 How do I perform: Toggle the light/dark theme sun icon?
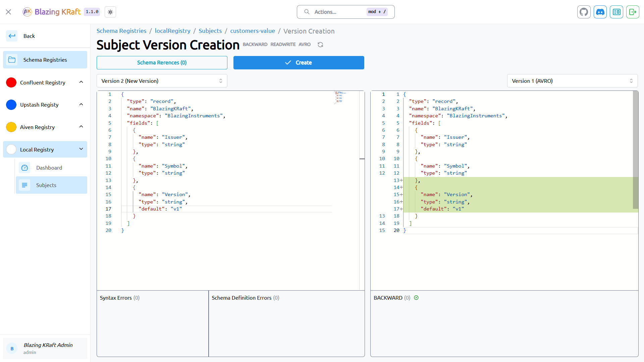(x=110, y=12)
